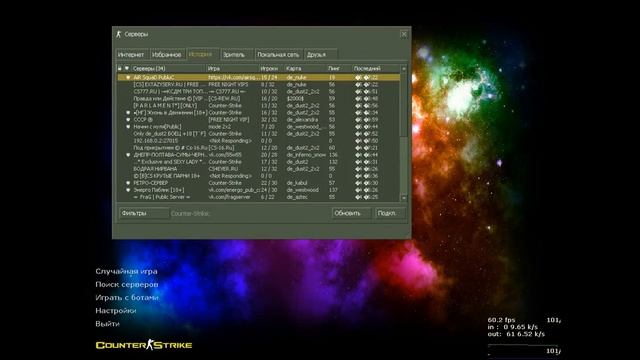640x360 pixels.
Task: Sort by password lock column icon
Action: pos(120,69)
